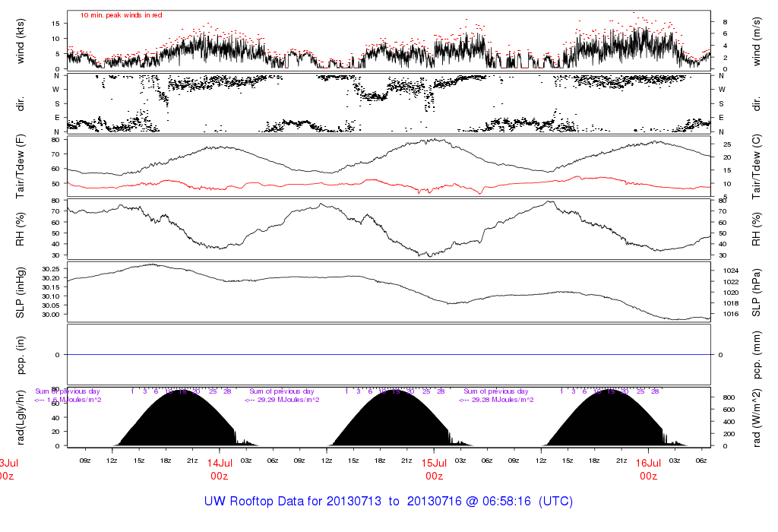Screen dimensions: 778x532
Task: Select the 29.29 MJoules/m^2 daily sum text
Action: click(x=281, y=400)
